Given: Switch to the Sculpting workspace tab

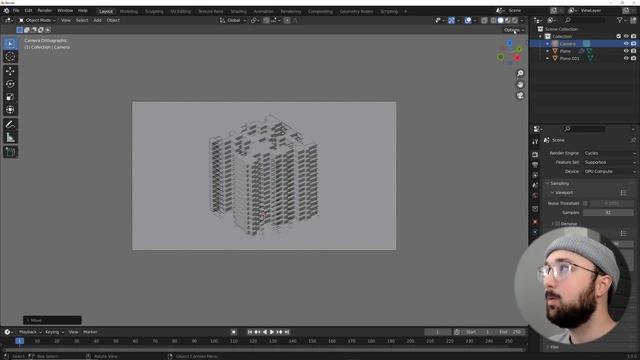Looking at the screenshot, I should coord(154,11).
